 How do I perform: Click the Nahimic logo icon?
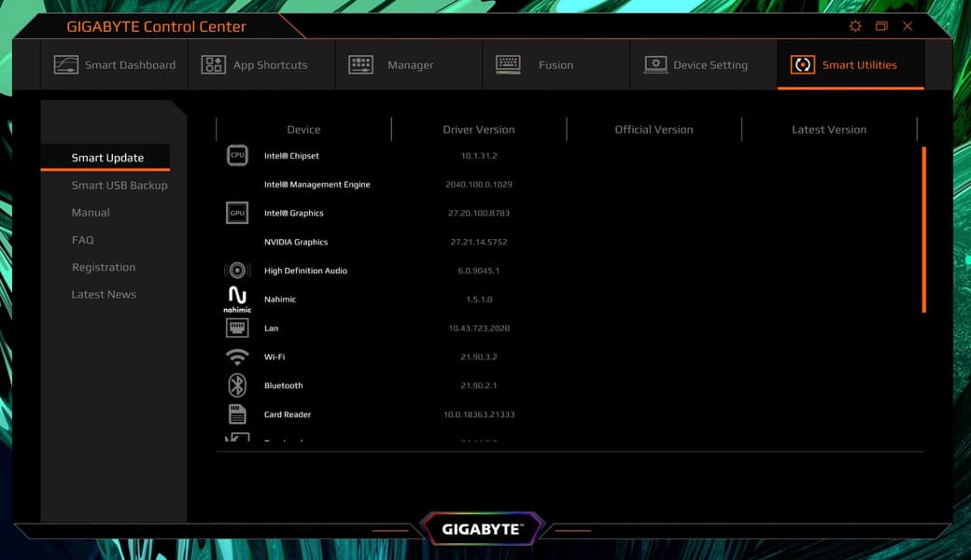tap(237, 299)
